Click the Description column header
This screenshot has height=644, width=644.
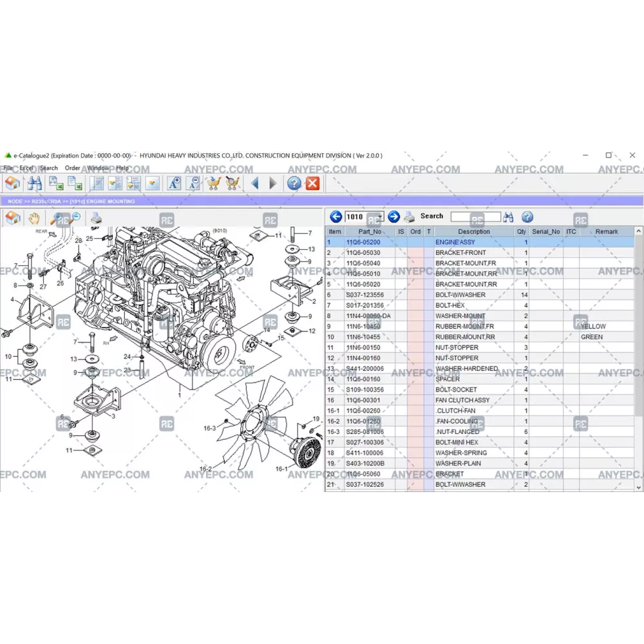473,232
